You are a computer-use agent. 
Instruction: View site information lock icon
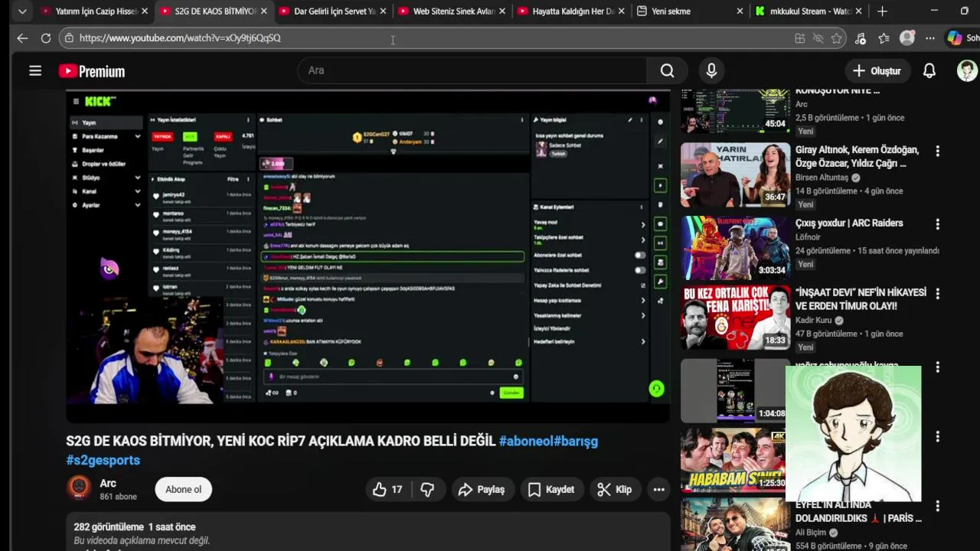click(69, 38)
